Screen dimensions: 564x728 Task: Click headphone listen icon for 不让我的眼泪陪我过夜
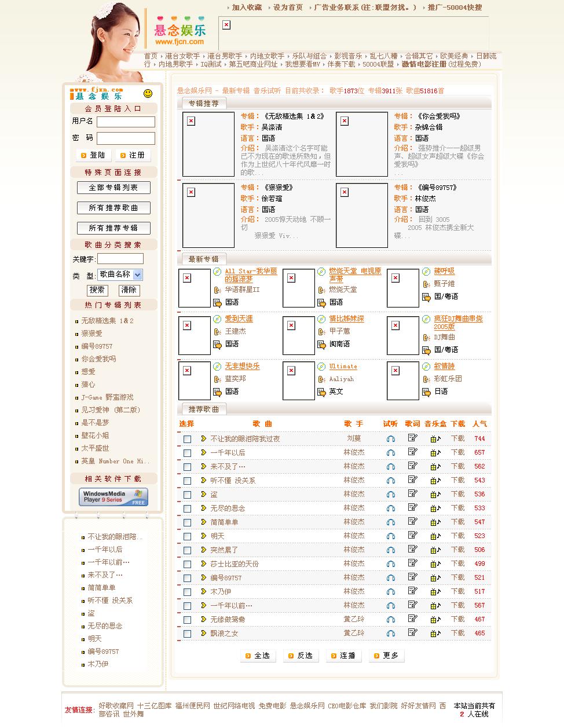[391, 439]
